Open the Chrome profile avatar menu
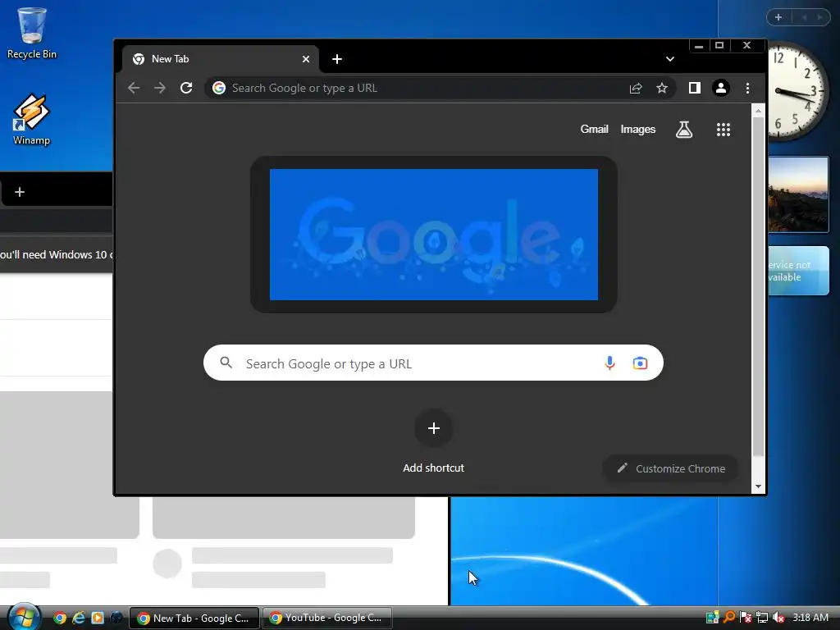840x630 pixels. point(721,88)
